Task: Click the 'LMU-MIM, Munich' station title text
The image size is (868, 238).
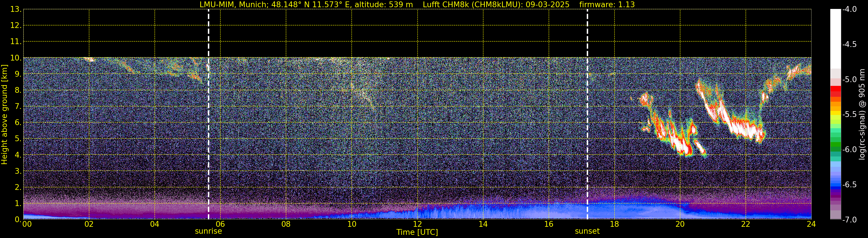Action: (234, 4)
